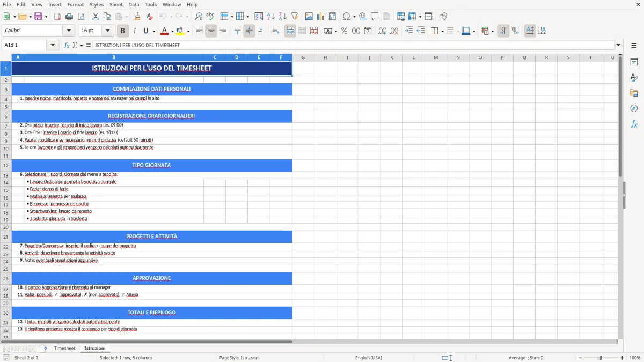Viewport: 644px width, 362px height.
Task: Insert a comment
Action: click(375, 17)
